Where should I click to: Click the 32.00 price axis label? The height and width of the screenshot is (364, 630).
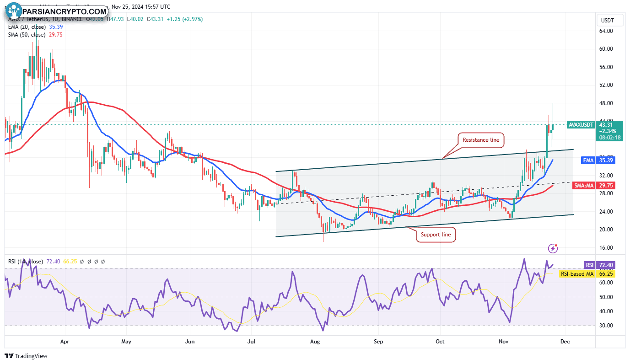pyautogui.click(x=607, y=176)
